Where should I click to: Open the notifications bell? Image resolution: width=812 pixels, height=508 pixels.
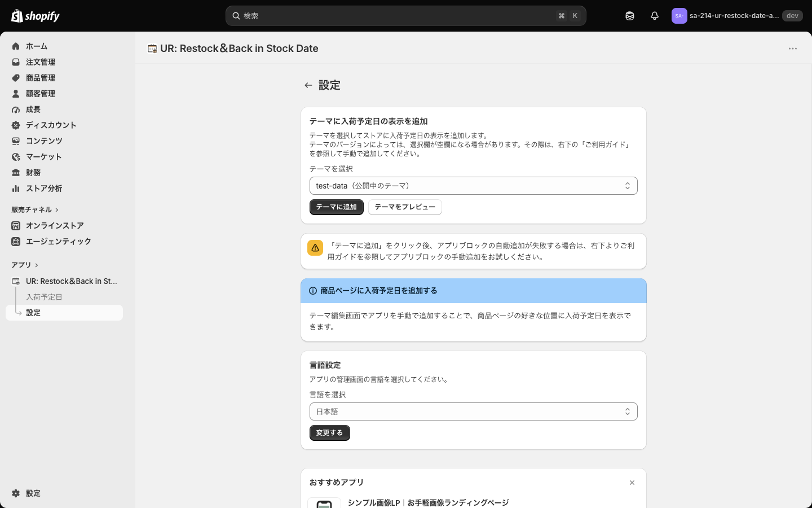(x=655, y=16)
